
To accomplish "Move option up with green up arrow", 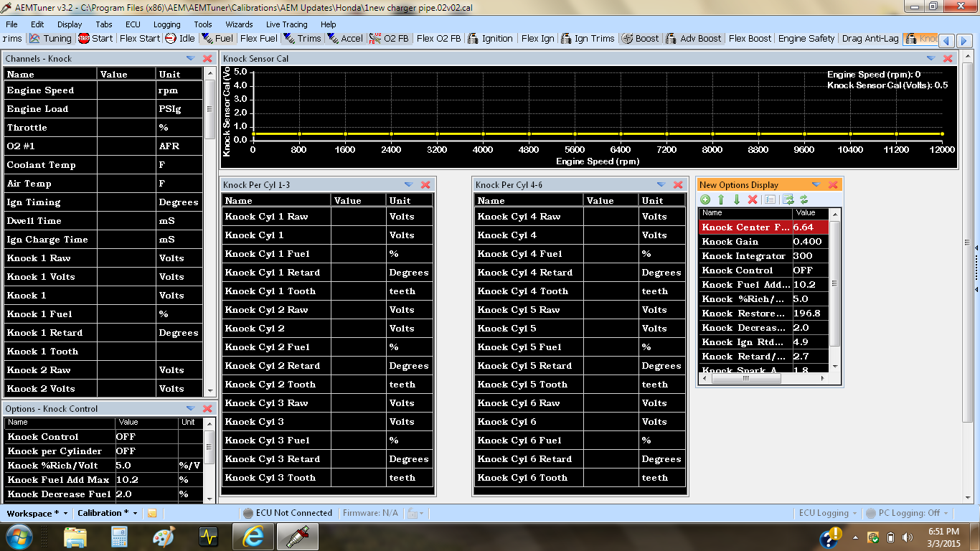I will pyautogui.click(x=721, y=199).
